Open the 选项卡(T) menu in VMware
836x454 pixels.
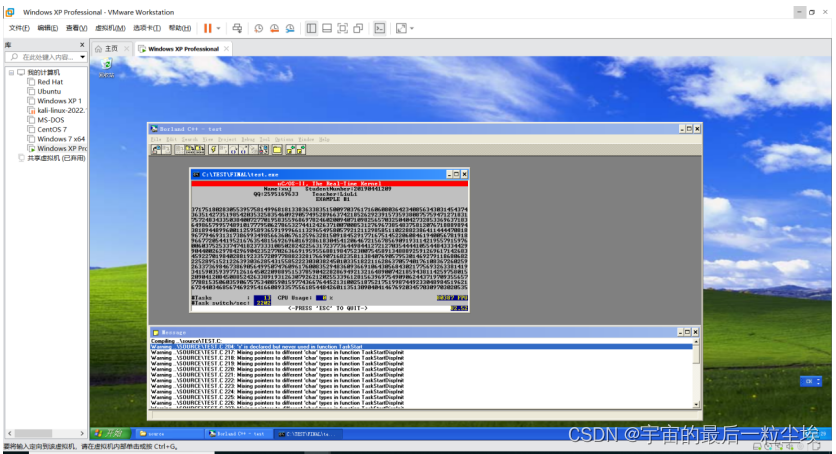pos(147,28)
